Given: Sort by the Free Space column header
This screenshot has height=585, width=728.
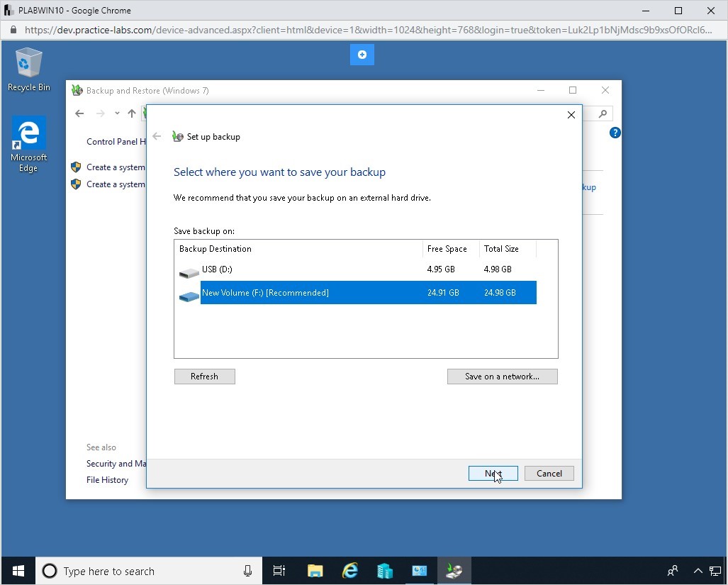Looking at the screenshot, I should pos(451,249).
